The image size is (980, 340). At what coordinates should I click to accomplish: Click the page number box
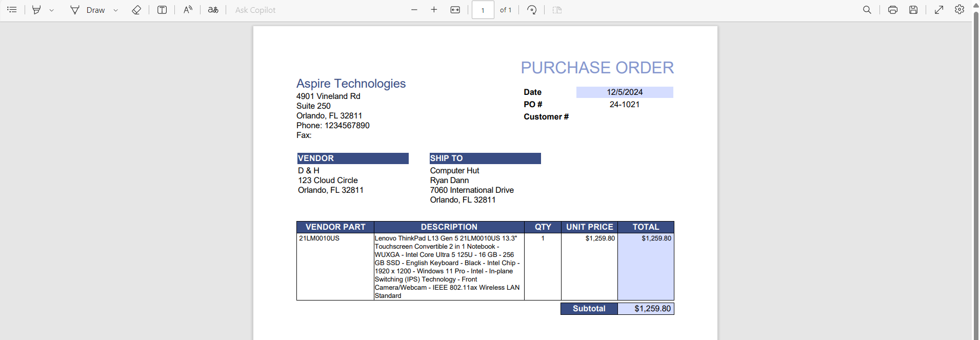coord(483,10)
